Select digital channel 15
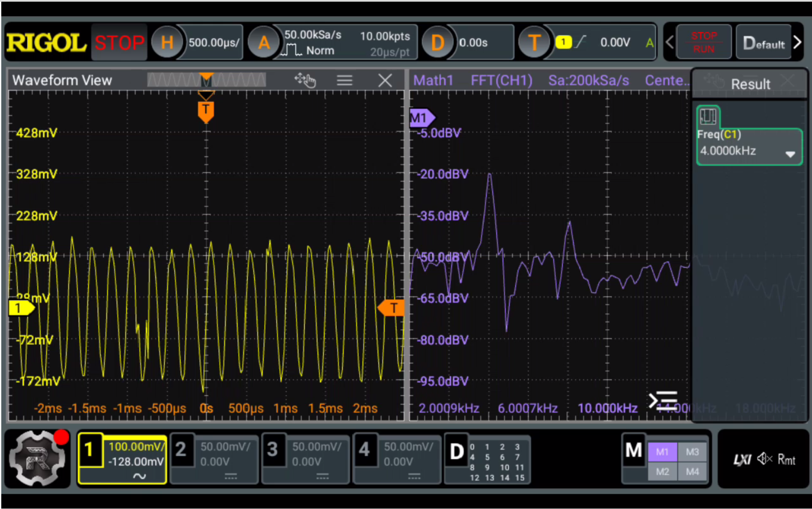Viewport: 812px width, 509px height. tap(520, 478)
